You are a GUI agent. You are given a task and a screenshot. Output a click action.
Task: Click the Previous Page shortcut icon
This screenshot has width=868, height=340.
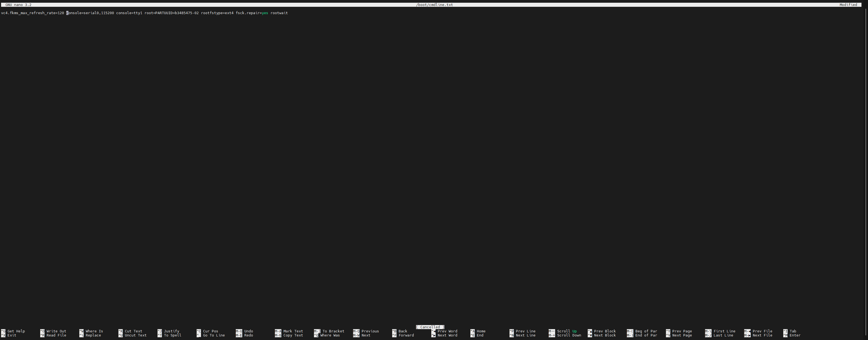coord(669,330)
